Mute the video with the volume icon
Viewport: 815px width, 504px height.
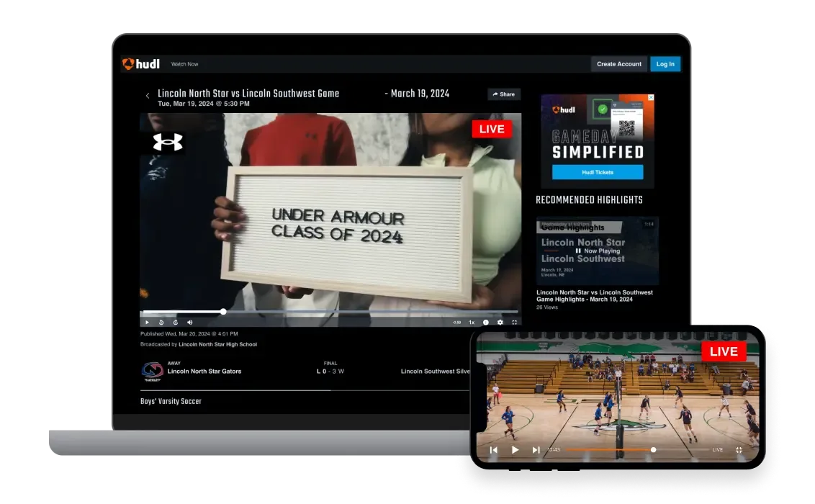[190, 322]
